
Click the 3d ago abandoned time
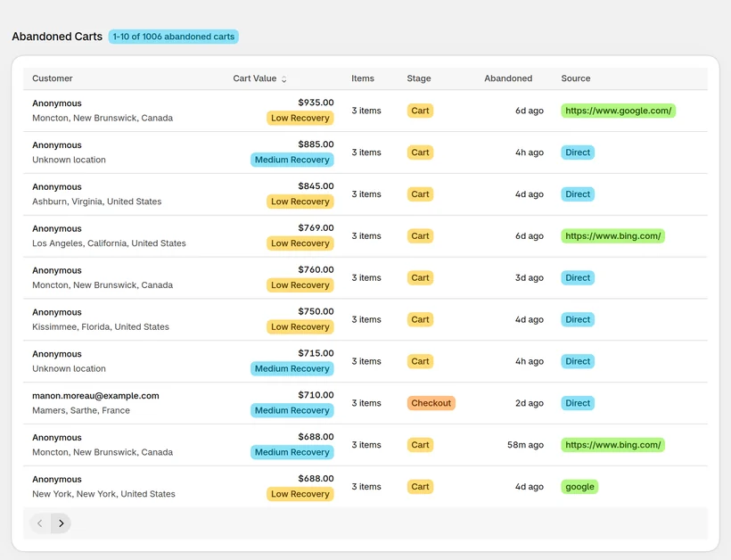coord(530,277)
